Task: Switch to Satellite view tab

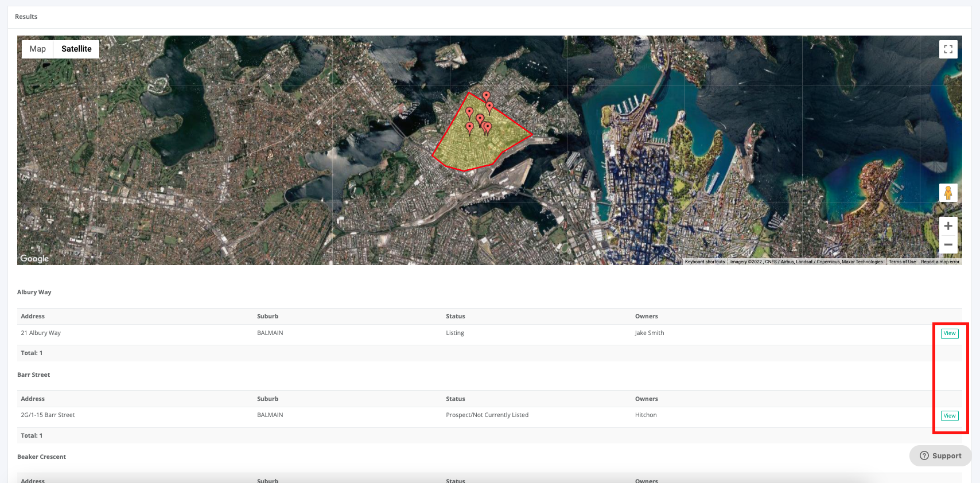Action: pos(76,49)
